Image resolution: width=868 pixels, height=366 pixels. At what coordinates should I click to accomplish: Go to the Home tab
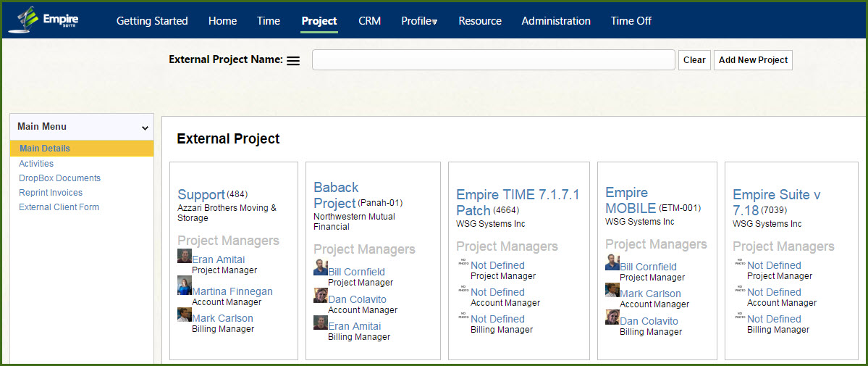pos(222,21)
